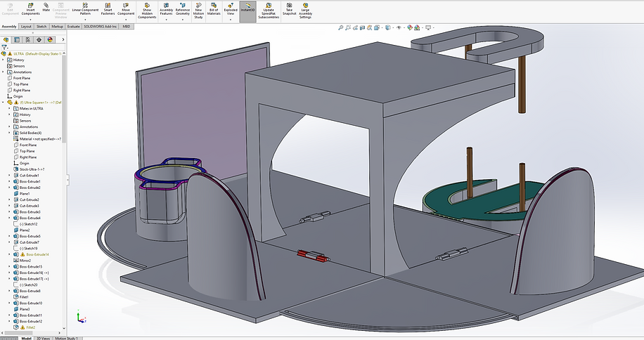Viewport: 644px width, 340px height.
Task: Select the Stock-Ultra-1 feature
Action: 29,169
